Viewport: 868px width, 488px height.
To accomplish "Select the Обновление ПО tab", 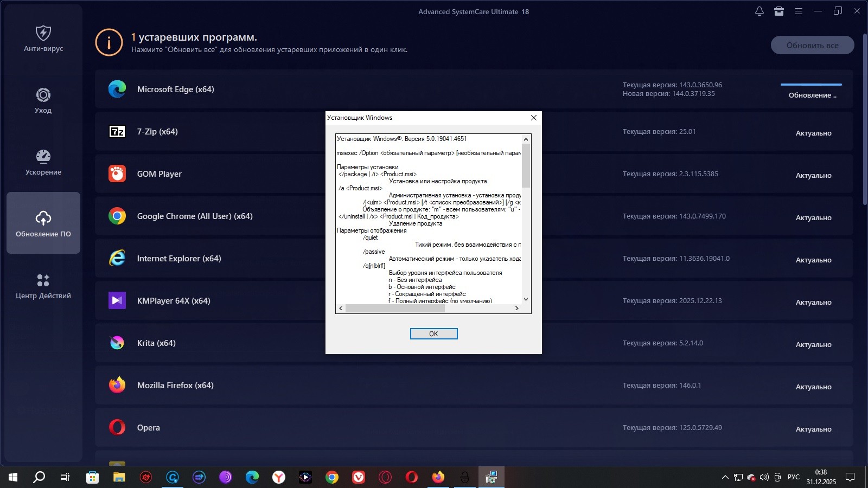I will click(x=43, y=223).
